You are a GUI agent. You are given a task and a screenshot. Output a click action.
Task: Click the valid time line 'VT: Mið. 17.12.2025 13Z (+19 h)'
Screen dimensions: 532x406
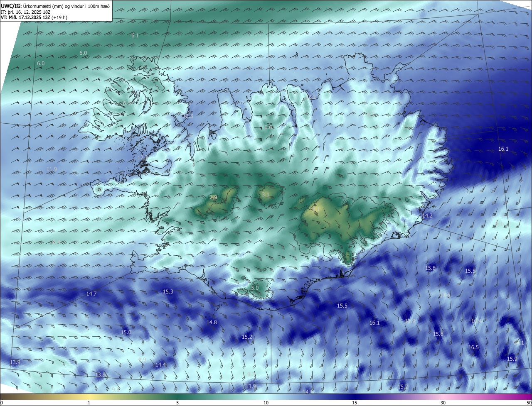click(x=34, y=17)
